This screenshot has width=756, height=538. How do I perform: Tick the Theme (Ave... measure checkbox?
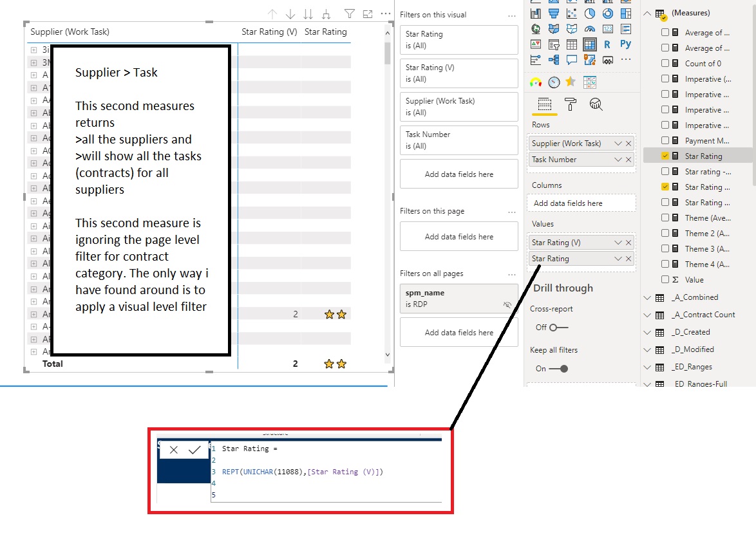(665, 218)
